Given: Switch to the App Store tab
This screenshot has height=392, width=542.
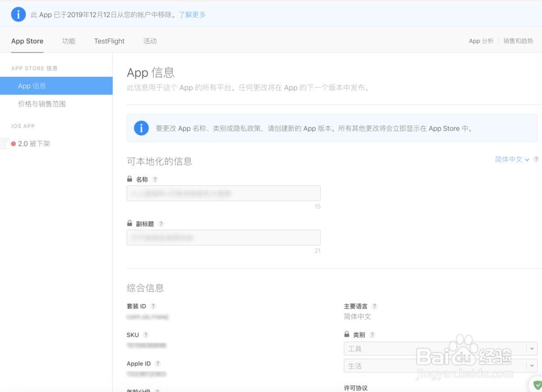Looking at the screenshot, I should coord(27,41).
